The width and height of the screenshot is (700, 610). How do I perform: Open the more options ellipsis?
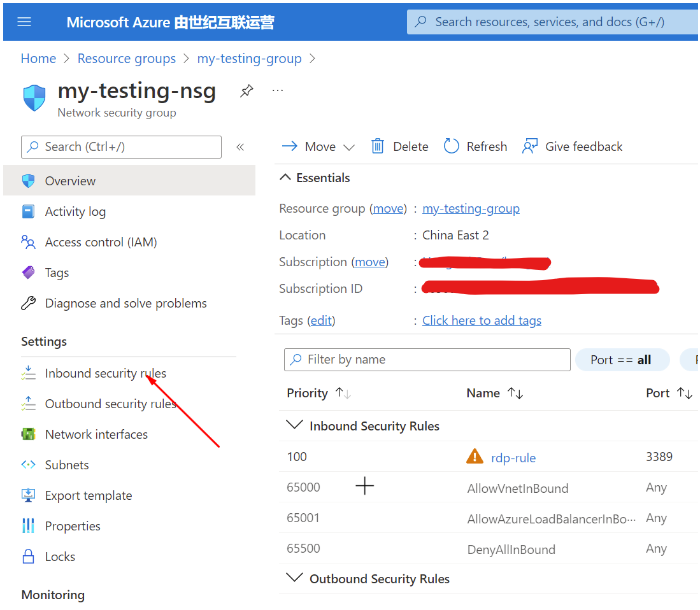278,90
